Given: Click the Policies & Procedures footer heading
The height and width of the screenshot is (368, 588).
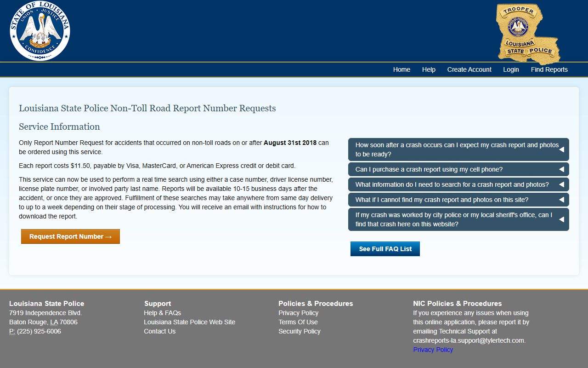Looking at the screenshot, I should point(316,304).
